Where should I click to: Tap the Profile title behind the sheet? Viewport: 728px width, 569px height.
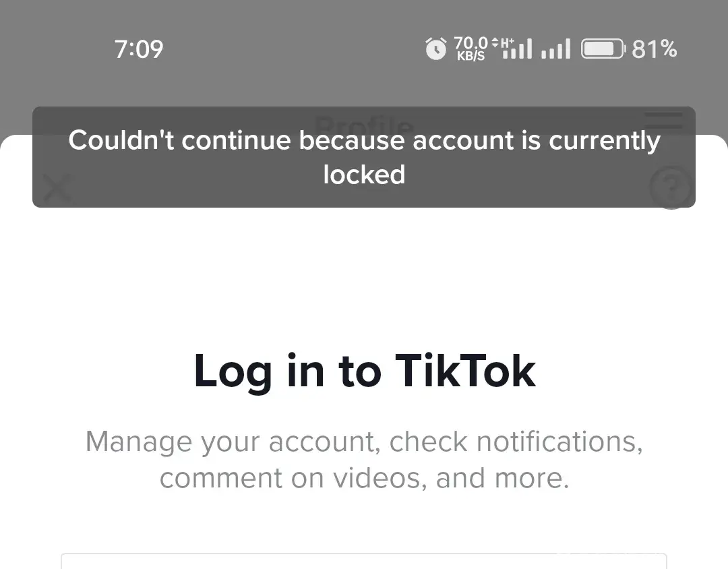364,121
